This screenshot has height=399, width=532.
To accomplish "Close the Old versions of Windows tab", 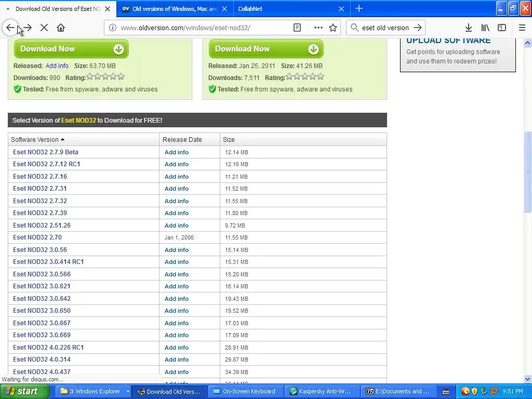I will click(224, 9).
